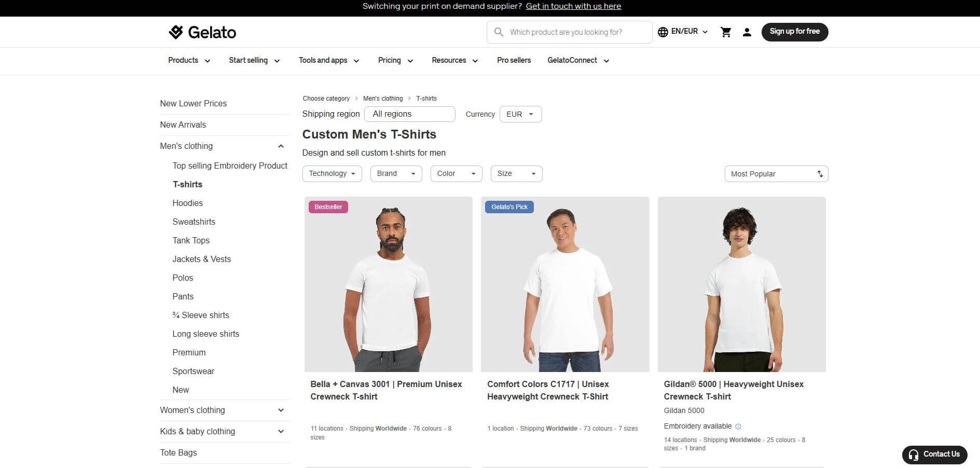Image resolution: width=980 pixels, height=468 pixels.
Task: Select Sweatshirts in the sidebar
Action: (194, 222)
